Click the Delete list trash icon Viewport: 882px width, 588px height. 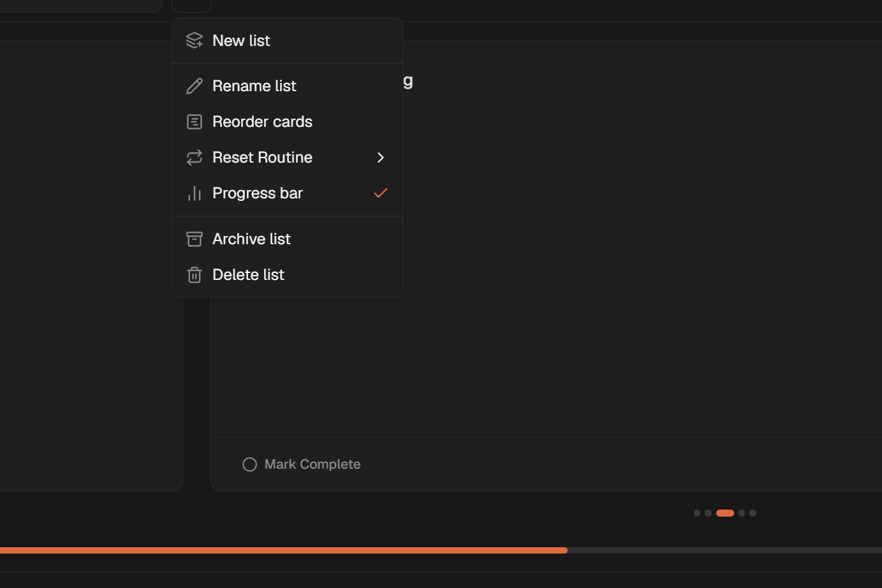tap(195, 275)
